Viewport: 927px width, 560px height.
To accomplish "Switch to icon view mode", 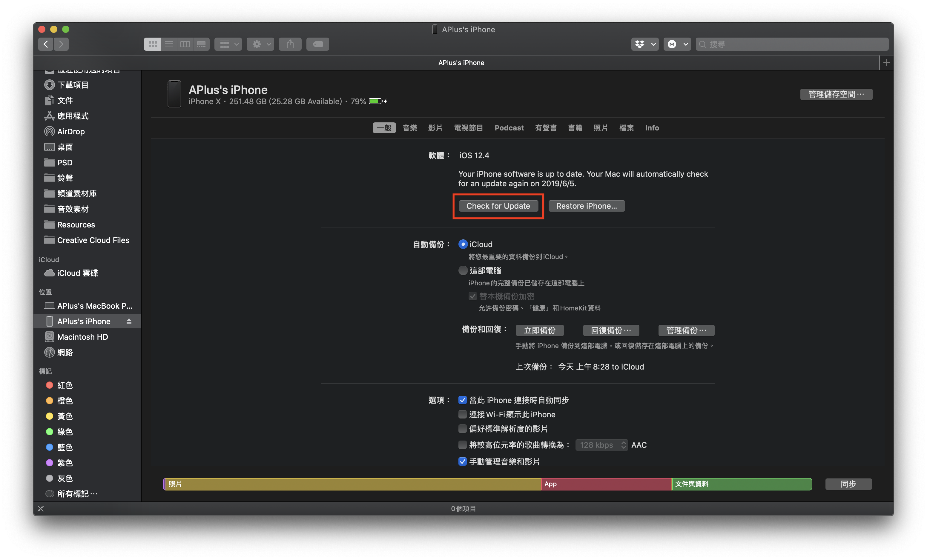I will click(x=152, y=44).
